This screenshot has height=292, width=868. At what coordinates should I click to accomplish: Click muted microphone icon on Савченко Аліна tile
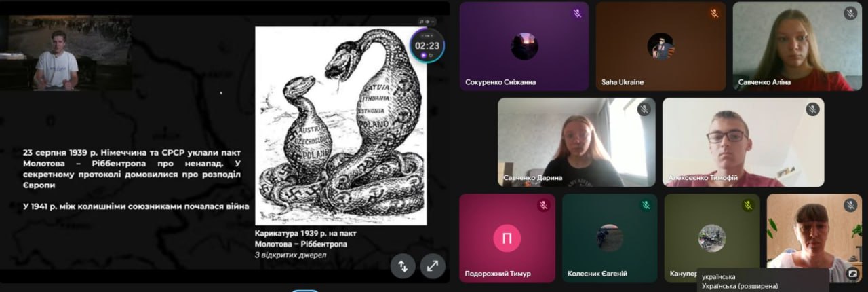(850, 14)
